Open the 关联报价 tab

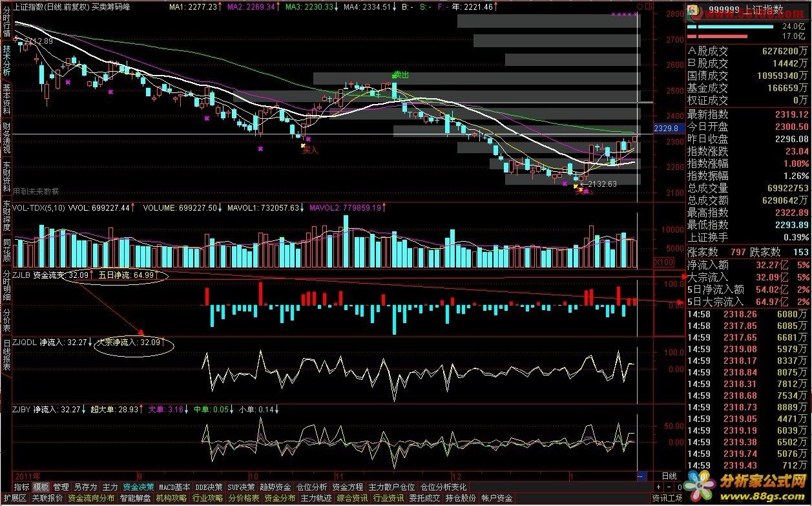pos(48,498)
